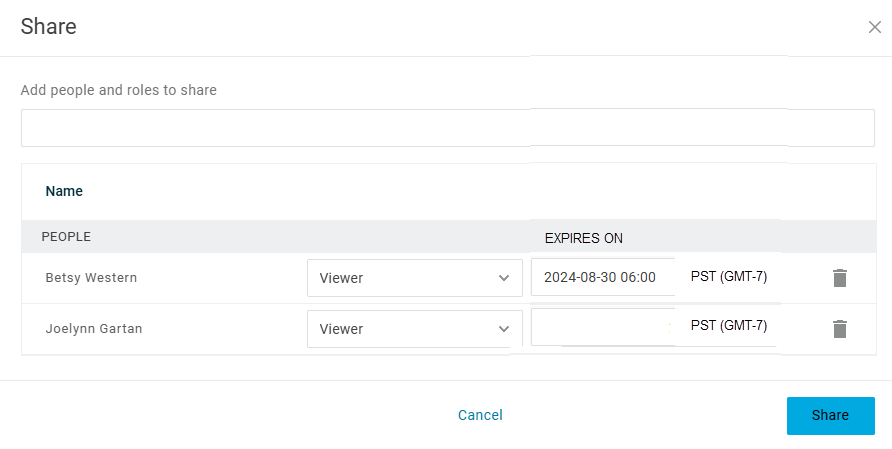Click the PST (GMT-7) timezone for Betsy Western

pyautogui.click(x=729, y=277)
